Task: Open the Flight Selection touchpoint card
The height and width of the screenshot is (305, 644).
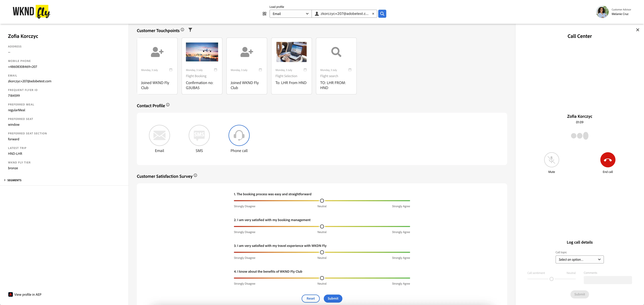Action: click(291, 66)
